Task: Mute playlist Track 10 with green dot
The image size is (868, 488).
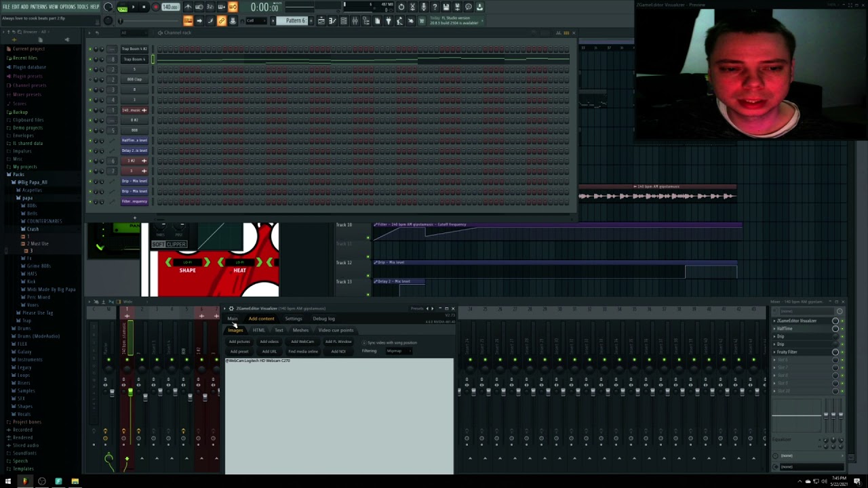Action: click(x=368, y=237)
